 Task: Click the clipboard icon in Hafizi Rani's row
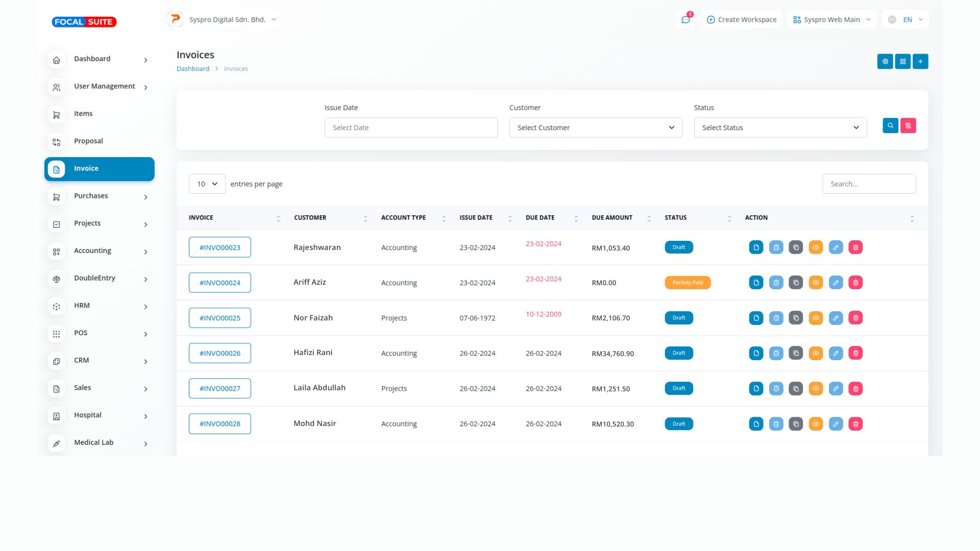pos(776,353)
